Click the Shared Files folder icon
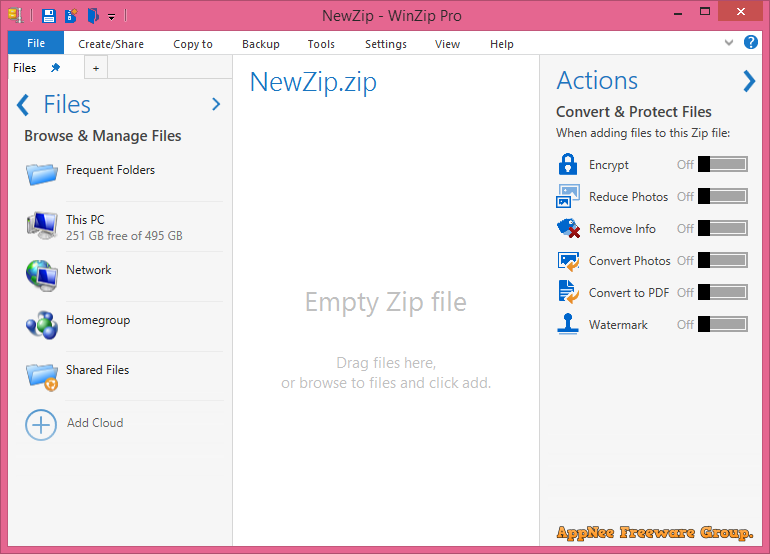This screenshot has height=554, width=770. coord(42,377)
